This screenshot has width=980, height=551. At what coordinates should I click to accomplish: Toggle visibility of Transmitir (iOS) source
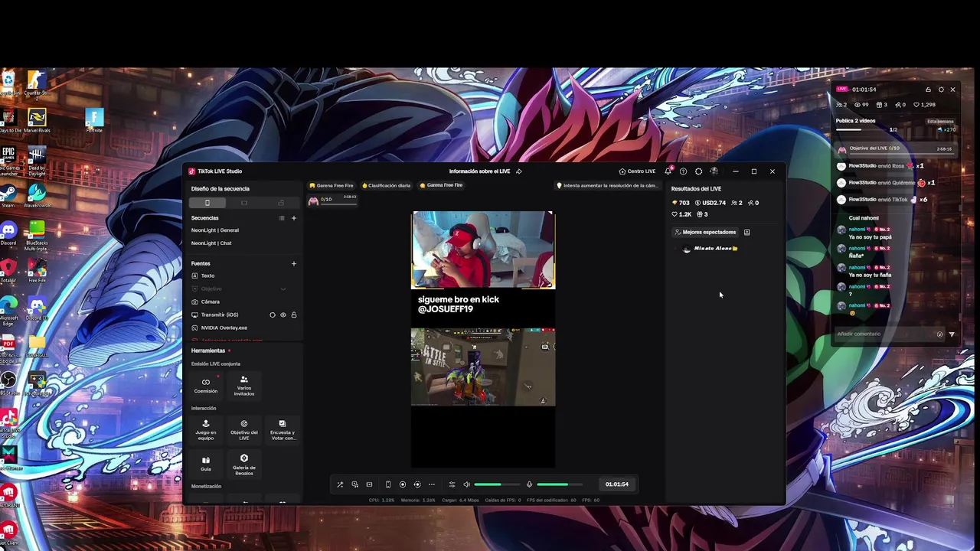(283, 315)
